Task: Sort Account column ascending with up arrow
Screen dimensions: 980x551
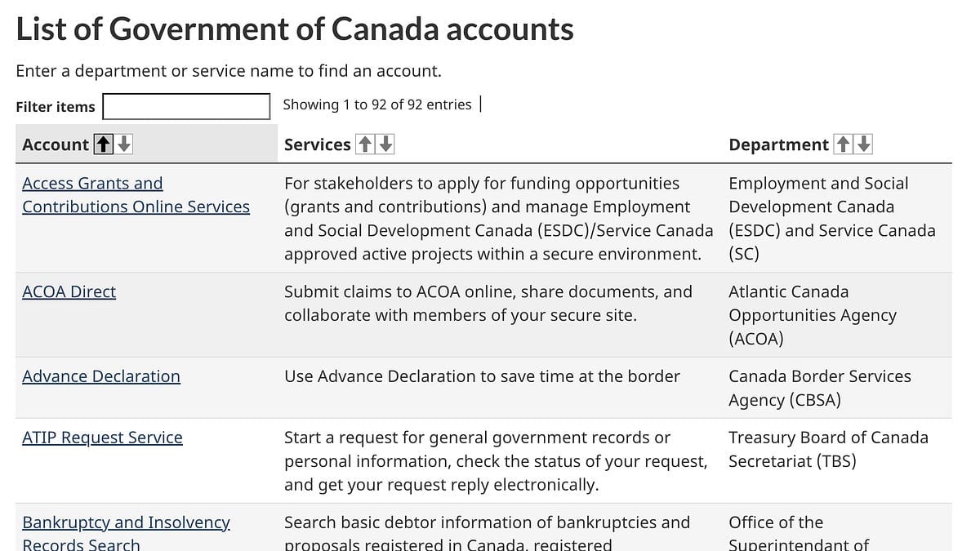Action: pyautogui.click(x=103, y=144)
